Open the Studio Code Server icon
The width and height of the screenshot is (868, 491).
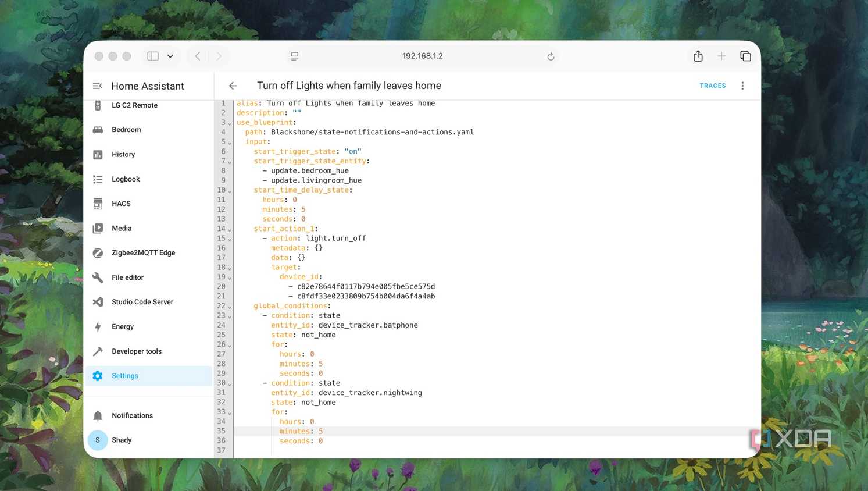tap(98, 302)
